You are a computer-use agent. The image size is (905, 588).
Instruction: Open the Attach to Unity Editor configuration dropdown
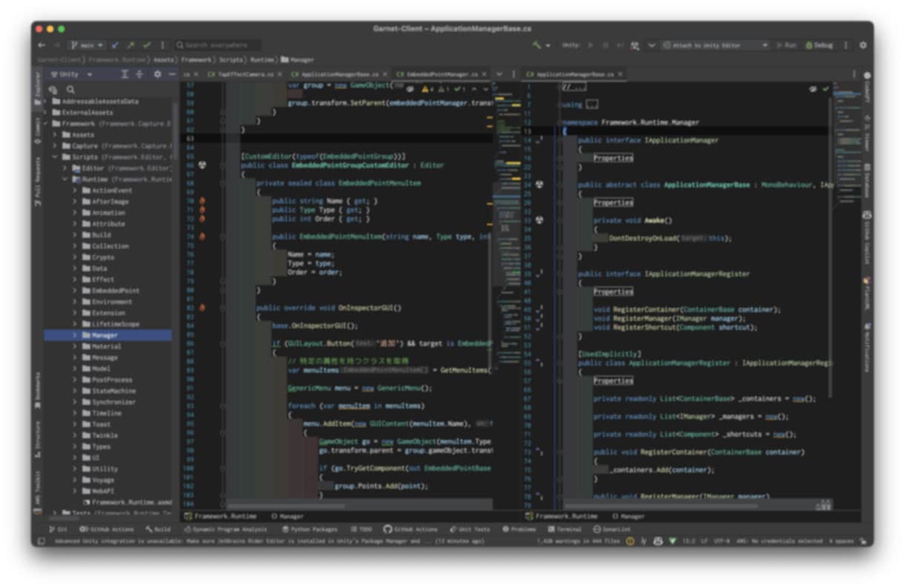pos(715,45)
